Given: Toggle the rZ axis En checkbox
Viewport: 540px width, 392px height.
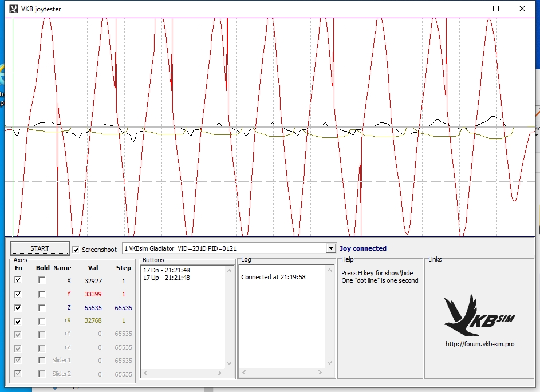Looking at the screenshot, I should (18, 348).
